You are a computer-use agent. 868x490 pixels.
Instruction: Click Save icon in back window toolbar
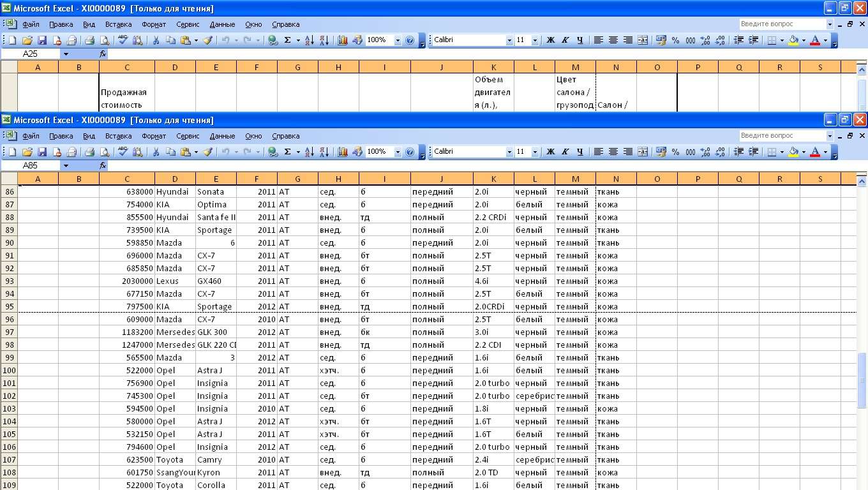(x=42, y=40)
